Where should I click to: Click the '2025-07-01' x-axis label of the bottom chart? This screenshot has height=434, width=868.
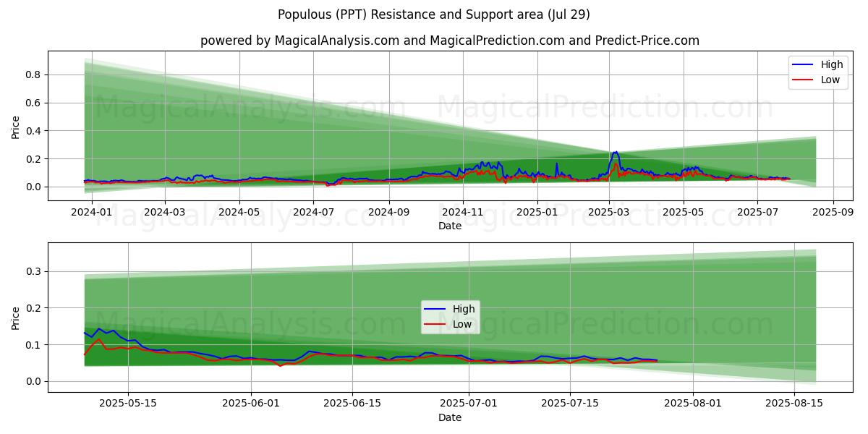(x=468, y=404)
